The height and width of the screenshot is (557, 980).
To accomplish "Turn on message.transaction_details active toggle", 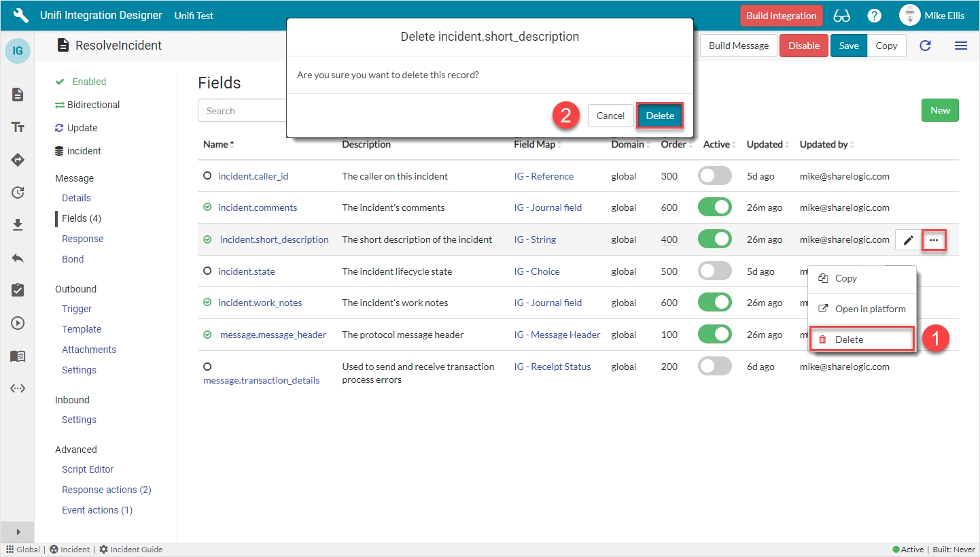I will (x=714, y=367).
